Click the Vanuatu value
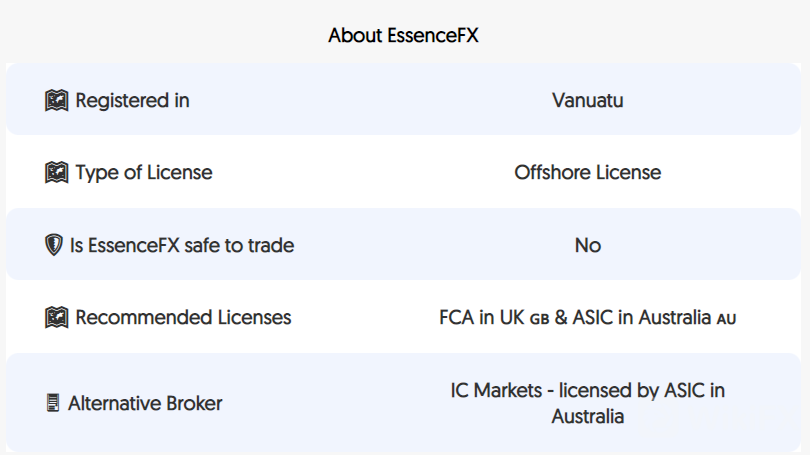The height and width of the screenshot is (455, 810). [x=587, y=100]
